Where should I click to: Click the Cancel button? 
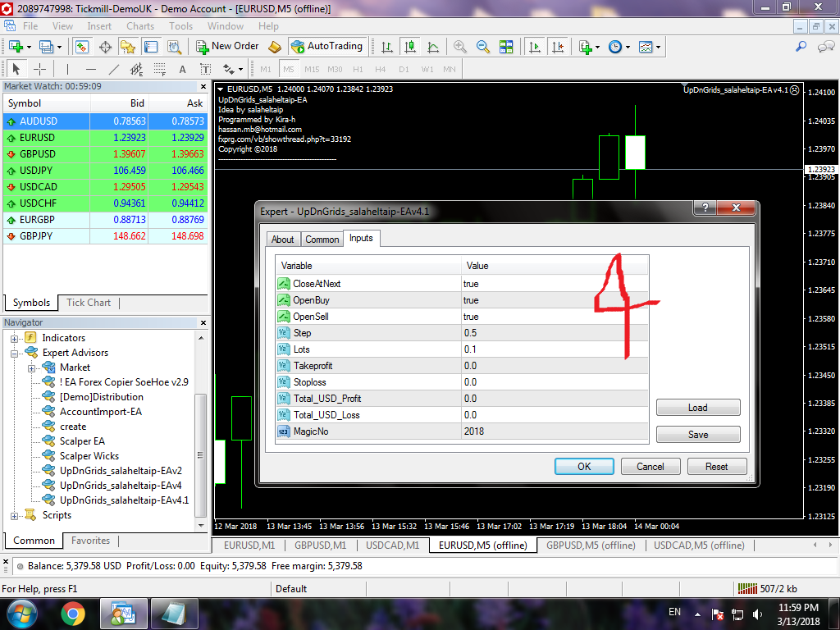[x=651, y=467]
